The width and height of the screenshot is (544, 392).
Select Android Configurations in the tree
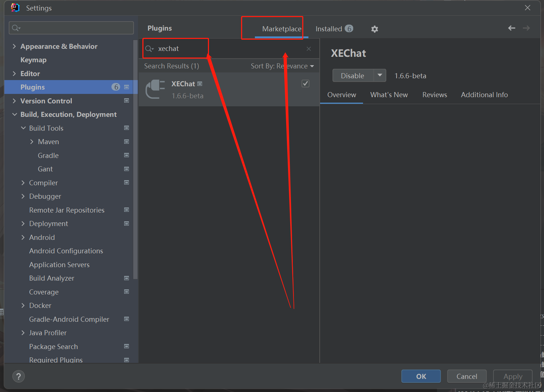click(x=66, y=251)
